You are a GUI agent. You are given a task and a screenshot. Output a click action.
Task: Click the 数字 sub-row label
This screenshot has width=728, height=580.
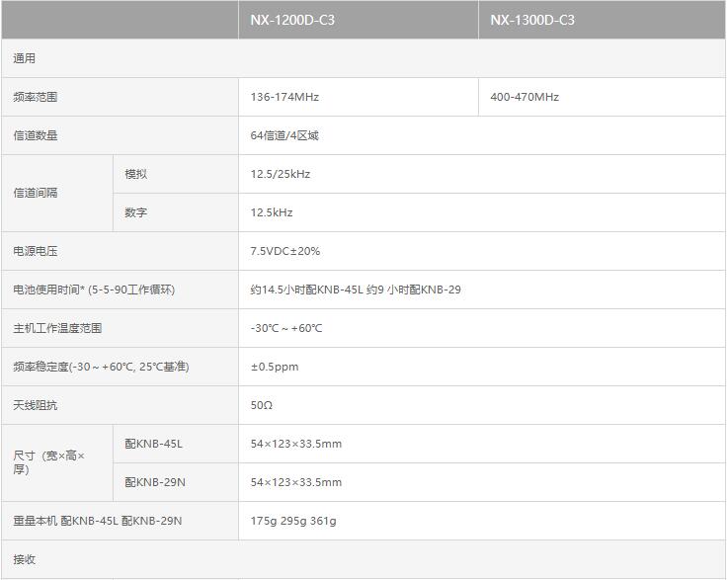(136, 212)
